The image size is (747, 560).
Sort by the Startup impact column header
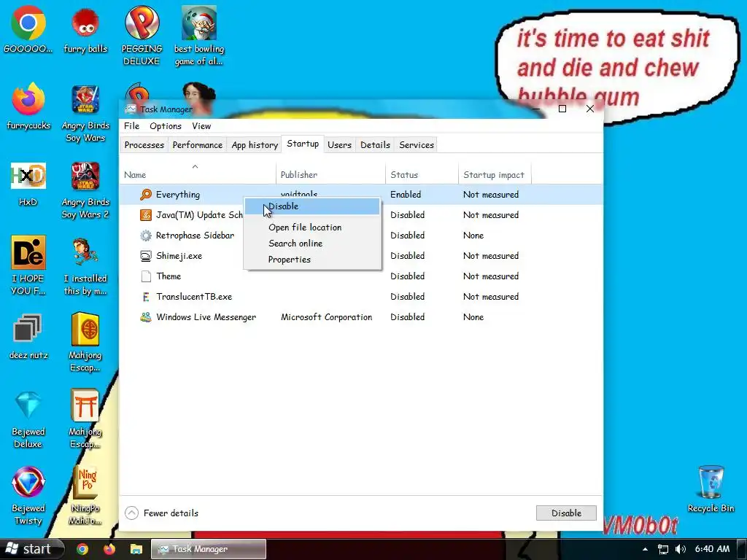(494, 175)
